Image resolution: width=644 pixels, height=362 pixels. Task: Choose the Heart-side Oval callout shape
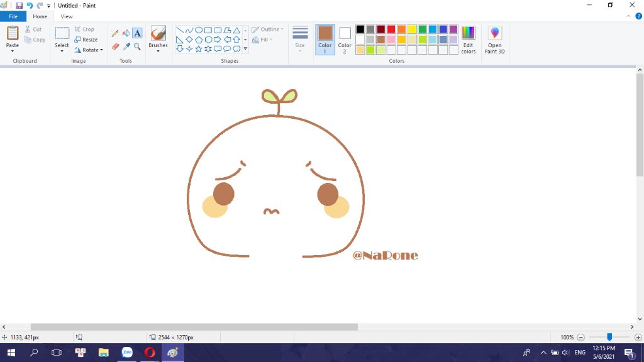pyautogui.click(x=227, y=49)
